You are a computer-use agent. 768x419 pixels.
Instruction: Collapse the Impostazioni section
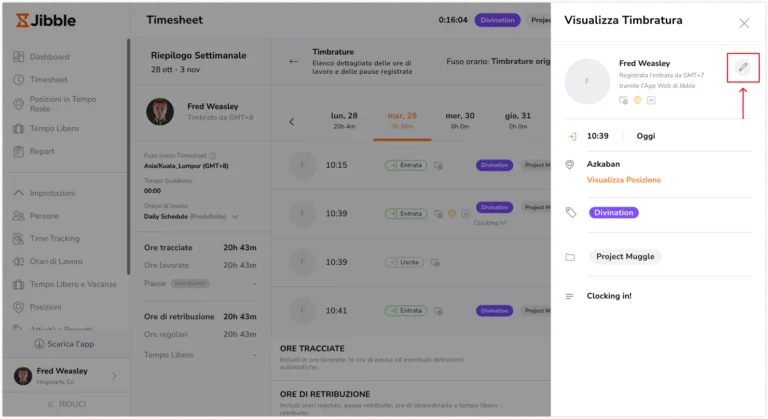(19, 193)
